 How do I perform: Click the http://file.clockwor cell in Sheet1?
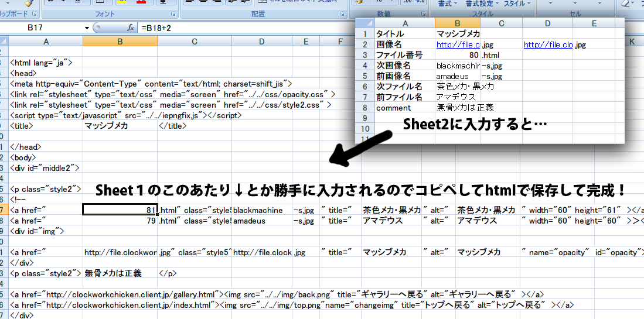point(120,253)
